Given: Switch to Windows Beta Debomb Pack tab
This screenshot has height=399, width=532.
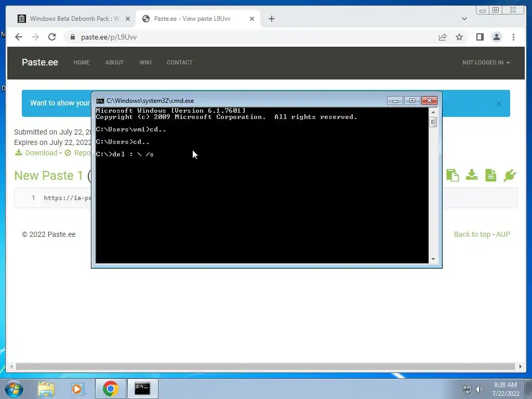Looking at the screenshot, I should pos(73,19).
